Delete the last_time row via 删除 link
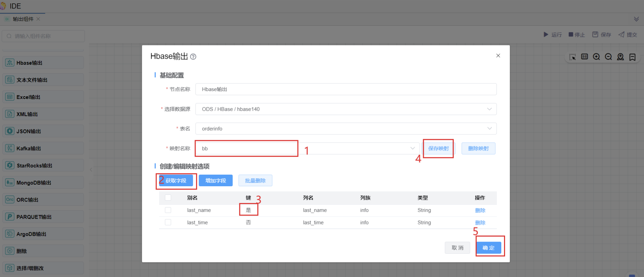This screenshot has height=277, width=644. (x=480, y=223)
